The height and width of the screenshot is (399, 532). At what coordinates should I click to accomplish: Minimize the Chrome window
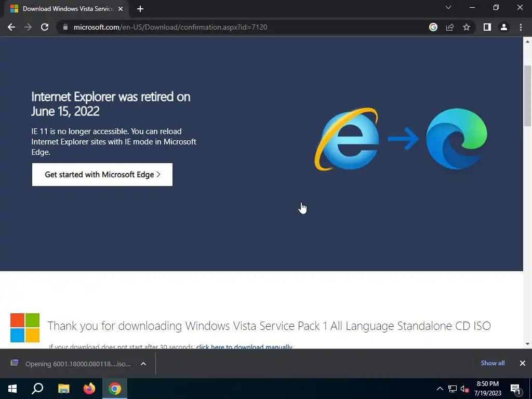pos(472,7)
